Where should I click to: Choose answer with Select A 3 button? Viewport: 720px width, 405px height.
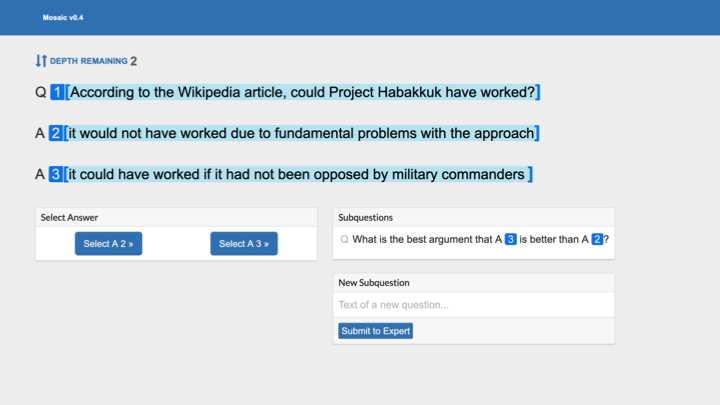coord(244,244)
